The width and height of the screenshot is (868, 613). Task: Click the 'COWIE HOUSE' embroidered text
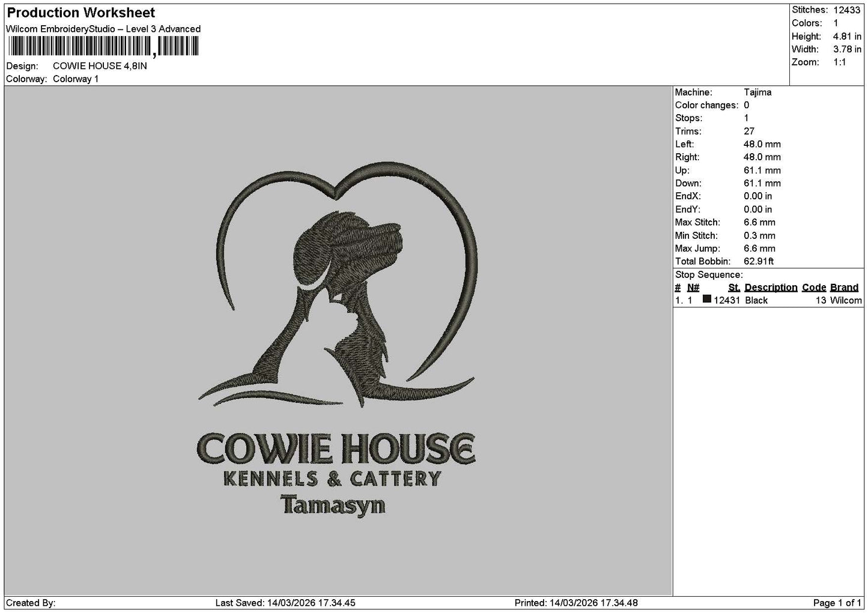[336, 448]
